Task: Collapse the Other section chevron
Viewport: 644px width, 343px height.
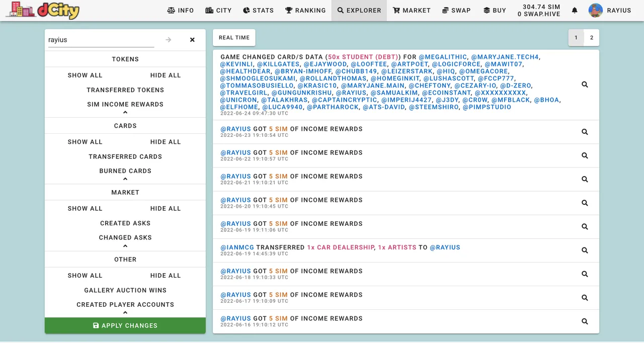Action: (x=125, y=312)
